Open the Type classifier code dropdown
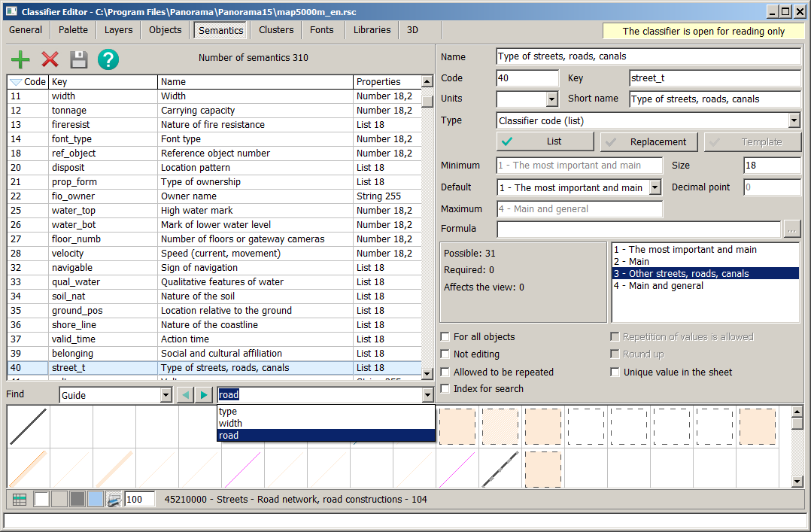This screenshot has height=532, width=811. coord(794,120)
